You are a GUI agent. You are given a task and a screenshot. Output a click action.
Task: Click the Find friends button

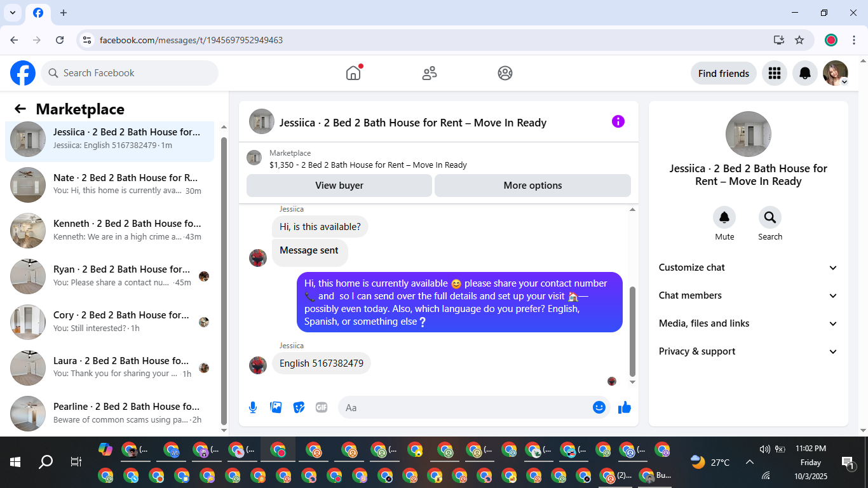tap(724, 73)
